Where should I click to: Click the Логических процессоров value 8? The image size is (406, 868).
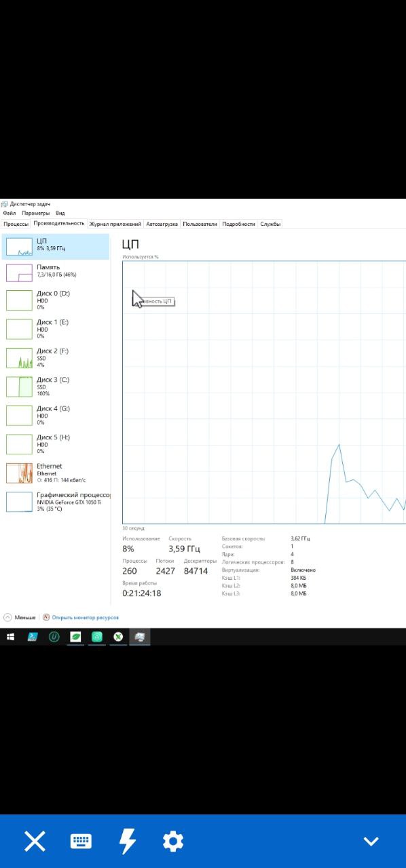click(292, 562)
